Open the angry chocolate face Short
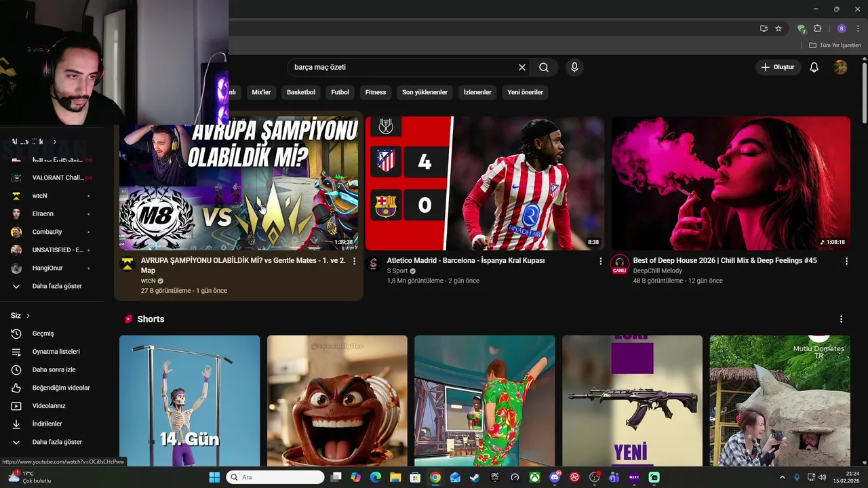 coord(337,401)
